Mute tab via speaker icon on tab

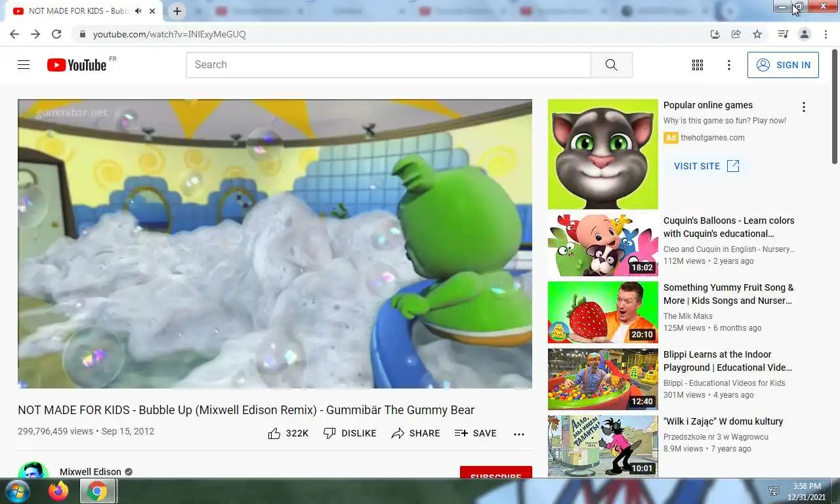point(138,11)
